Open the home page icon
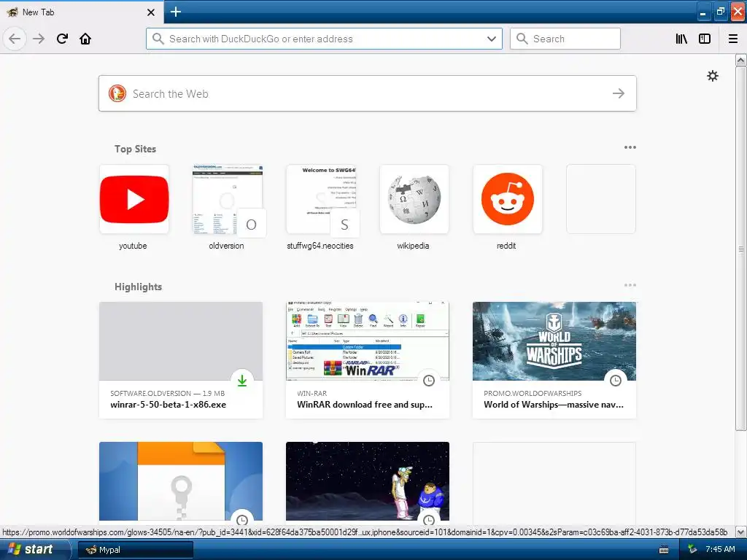This screenshot has height=560, width=747. click(85, 39)
